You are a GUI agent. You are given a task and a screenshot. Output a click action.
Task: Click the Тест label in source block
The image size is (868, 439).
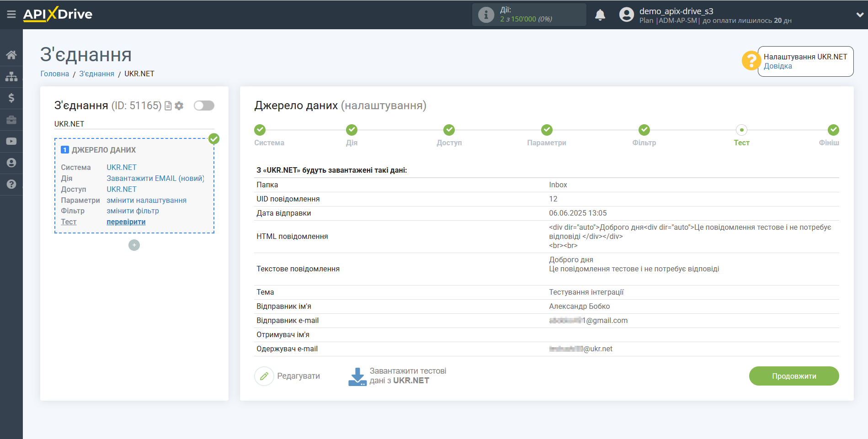click(x=69, y=222)
